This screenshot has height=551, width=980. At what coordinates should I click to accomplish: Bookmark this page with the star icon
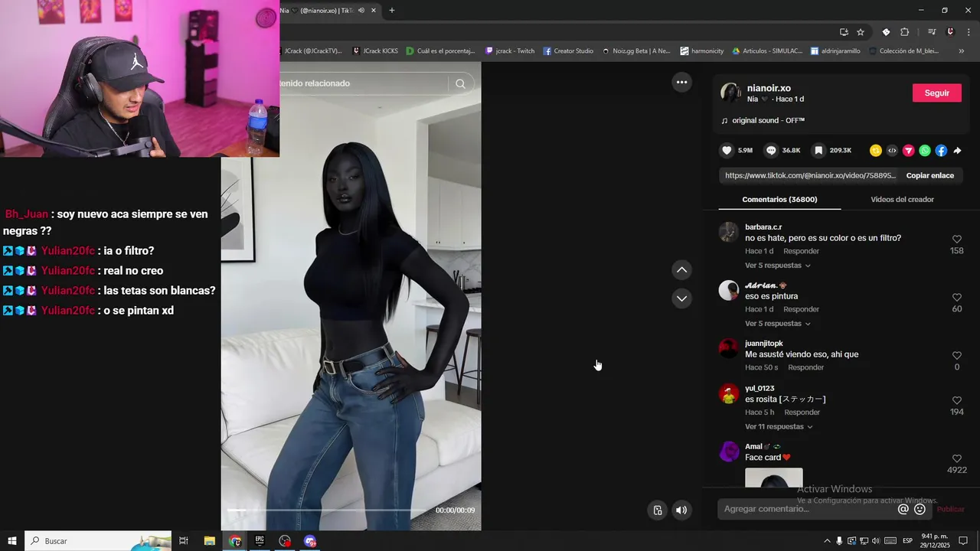click(861, 32)
